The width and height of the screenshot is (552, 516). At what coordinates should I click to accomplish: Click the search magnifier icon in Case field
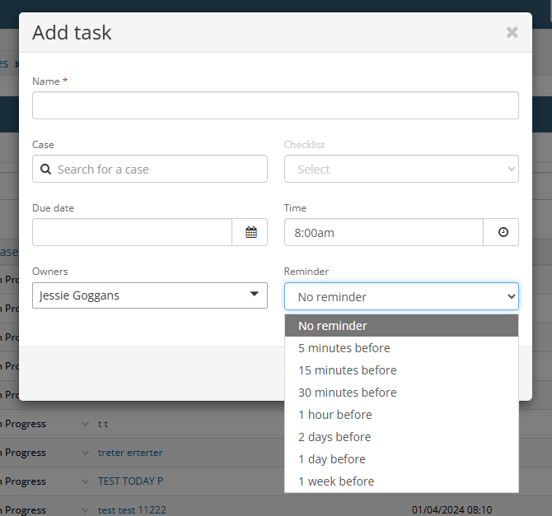45,169
